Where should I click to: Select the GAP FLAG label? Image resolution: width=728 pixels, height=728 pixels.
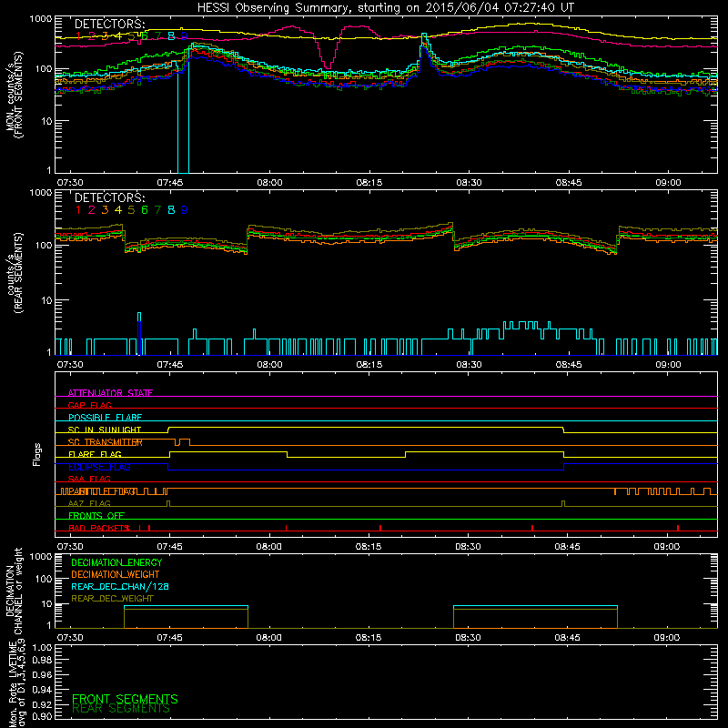89,405
